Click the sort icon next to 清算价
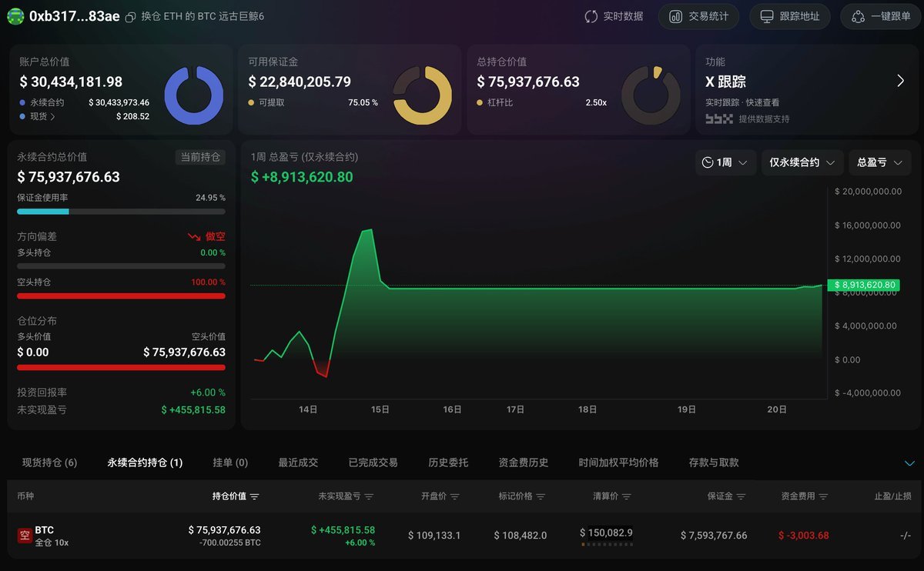 (627, 497)
